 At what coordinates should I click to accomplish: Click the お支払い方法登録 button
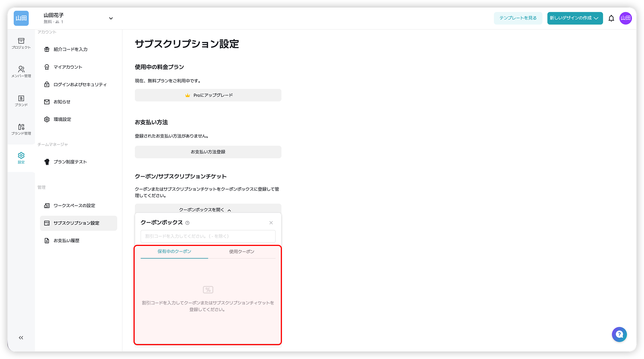click(x=208, y=152)
